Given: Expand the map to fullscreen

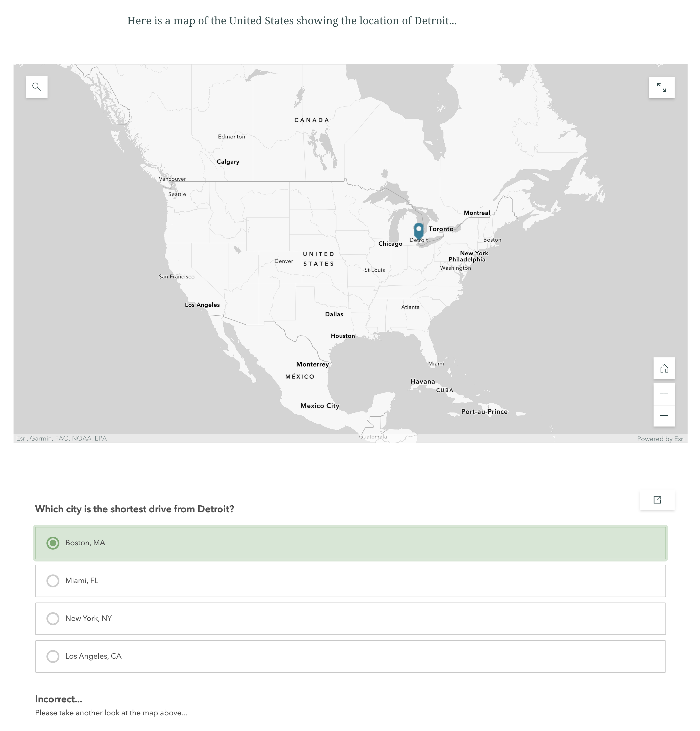Looking at the screenshot, I should [661, 88].
